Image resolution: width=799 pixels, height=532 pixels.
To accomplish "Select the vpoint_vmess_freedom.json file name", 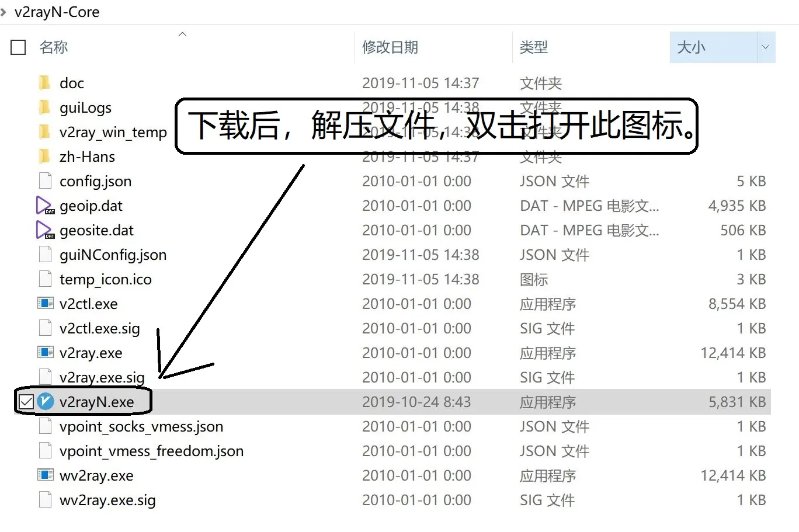I will 151,451.
